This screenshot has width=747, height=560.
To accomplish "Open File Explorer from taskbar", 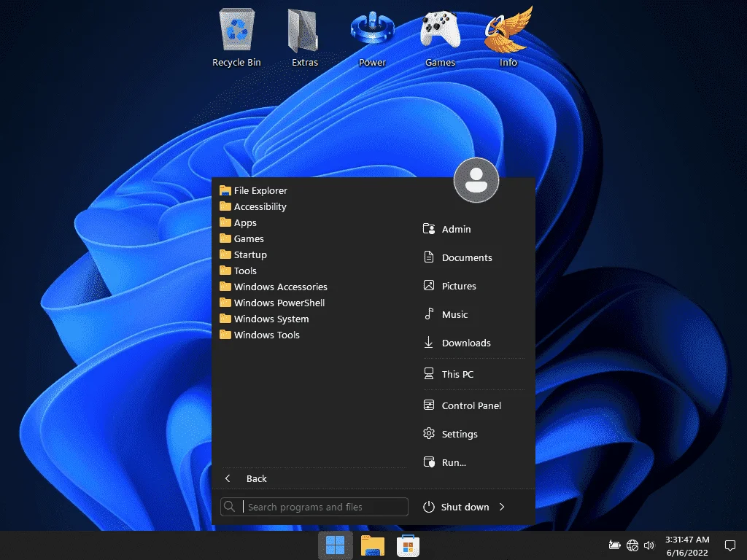I will tap(372, 545).
